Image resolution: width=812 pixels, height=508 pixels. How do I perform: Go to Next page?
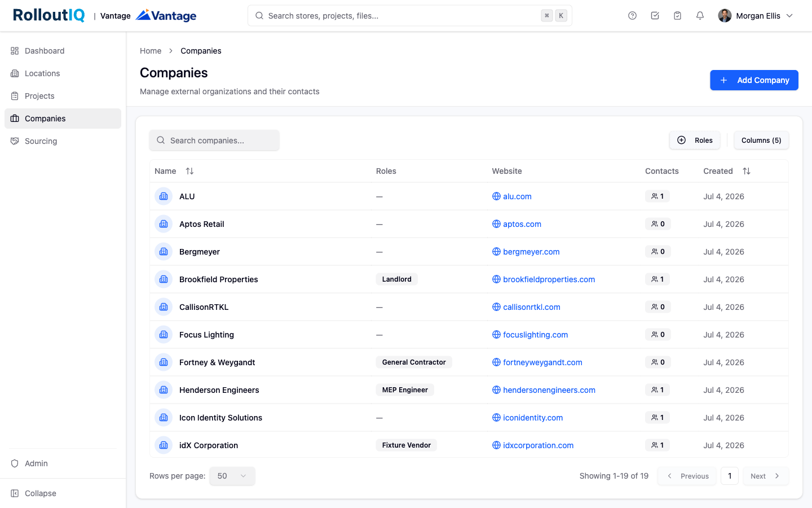[765, 476]
